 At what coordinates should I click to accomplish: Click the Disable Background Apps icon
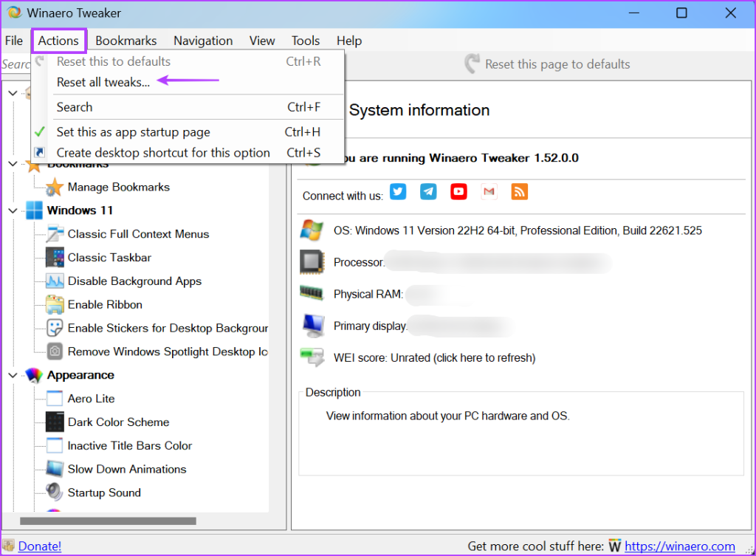55,281
